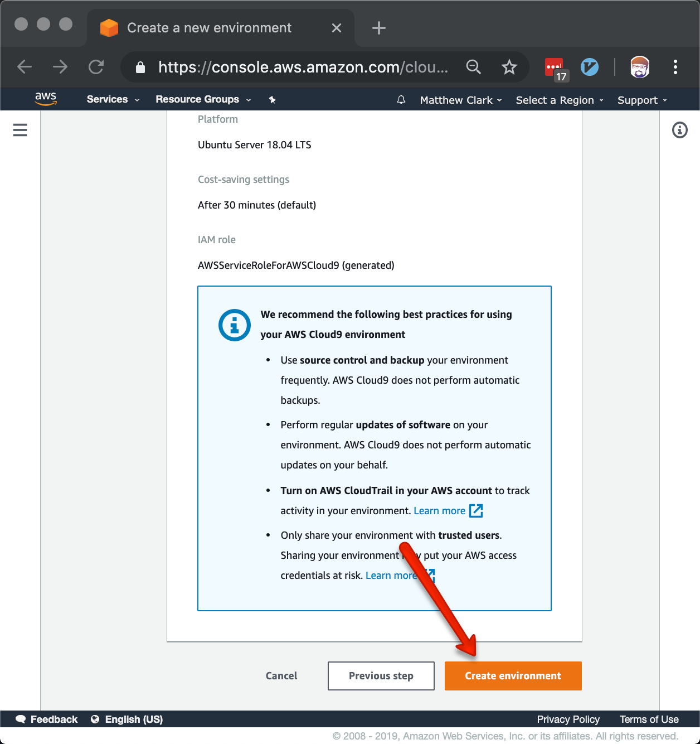Change language English (US)
The height and width of the screenshot is (744, 700).
click(134, 719)
